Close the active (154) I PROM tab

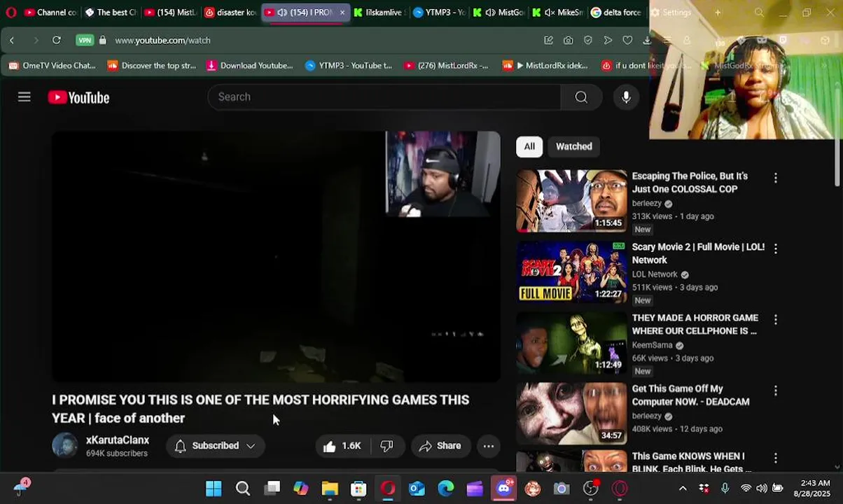tap(342, 13)
